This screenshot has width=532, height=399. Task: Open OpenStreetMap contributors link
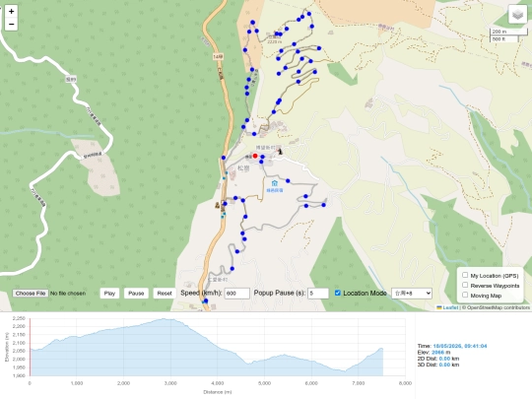[x=499, y=307]
